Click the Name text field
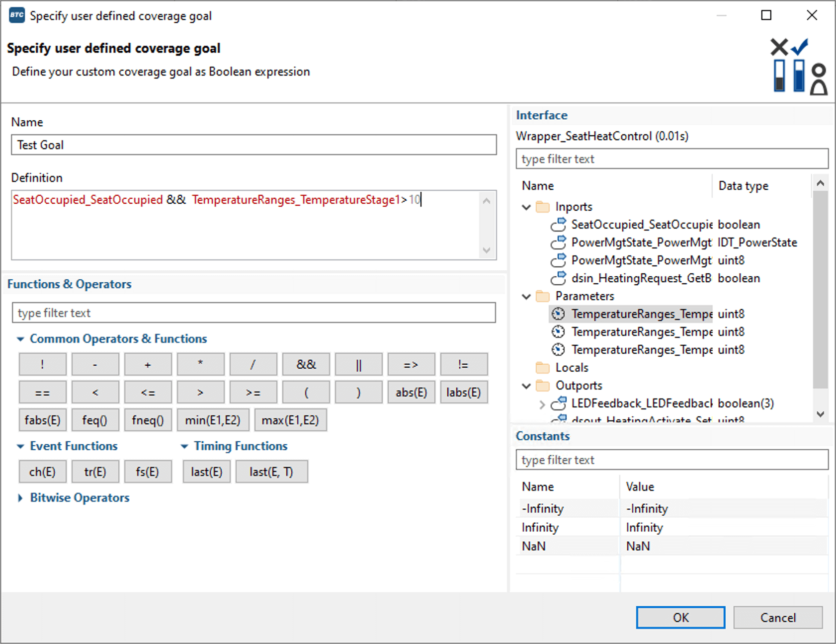 click(253, 145)
